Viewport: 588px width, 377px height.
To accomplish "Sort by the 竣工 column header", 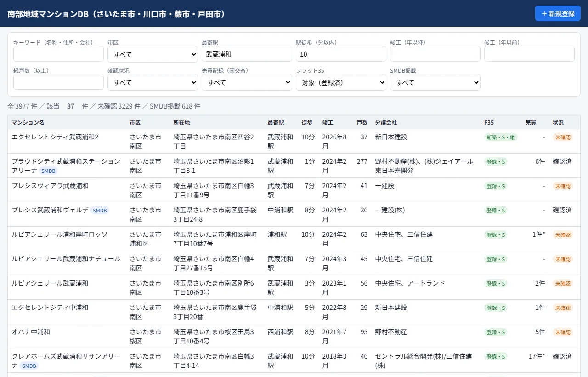I will pyautogui.click(x=328, y=123).
